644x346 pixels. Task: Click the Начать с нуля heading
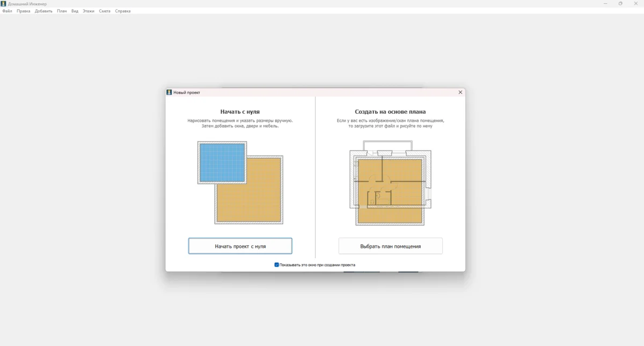[240, 112]
